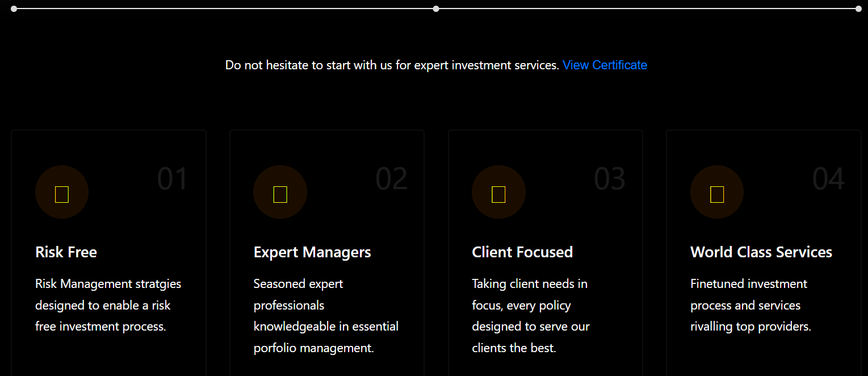Click the Risk Free heading

(x=66, y=252)
